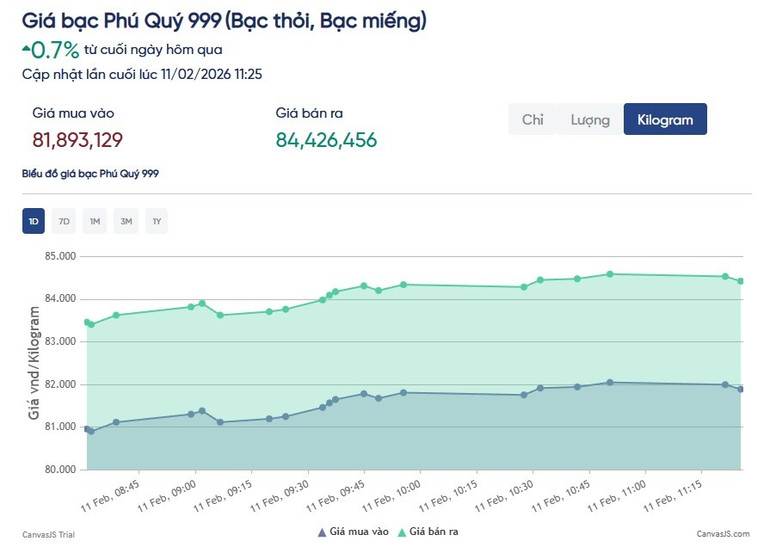Screen dimensions: 770x546
Task: Open the CanvasJS.com credit link
Action: [722, 534]
